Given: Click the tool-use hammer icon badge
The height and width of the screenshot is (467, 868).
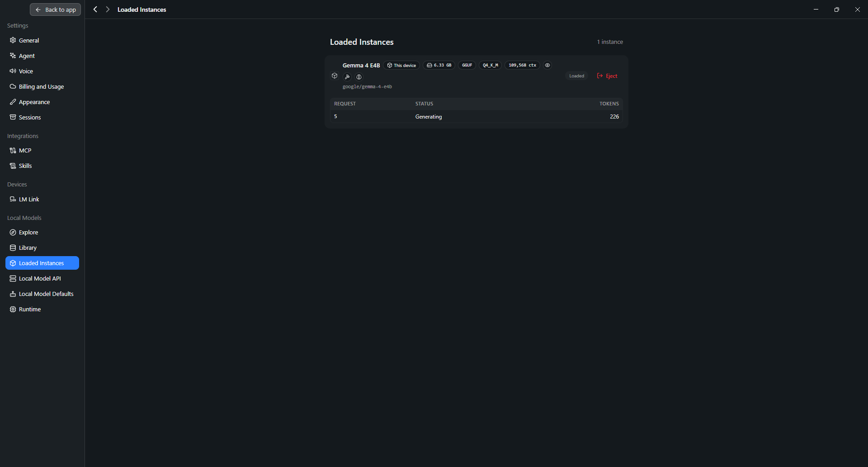Looking at the screenshot, I should [347, 77].
